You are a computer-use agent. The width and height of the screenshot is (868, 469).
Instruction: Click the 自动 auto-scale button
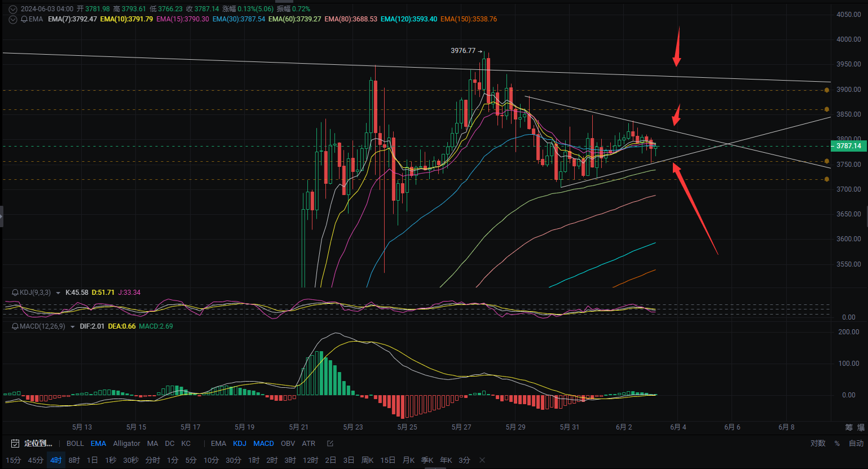856,444
